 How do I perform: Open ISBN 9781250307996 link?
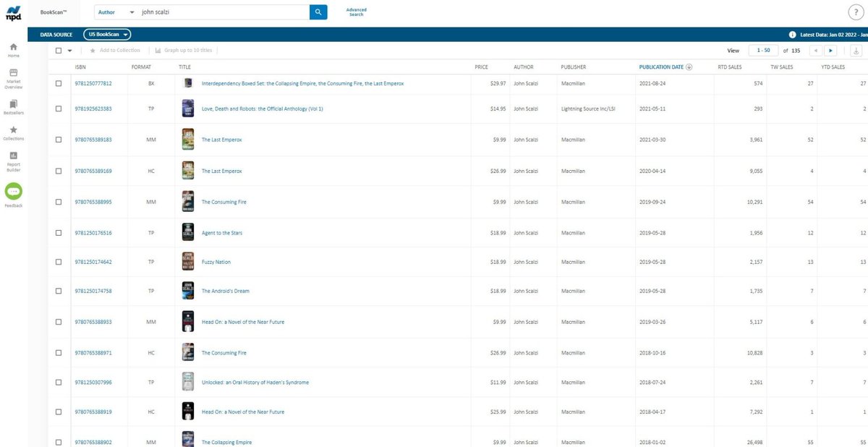tap(93, 382)
